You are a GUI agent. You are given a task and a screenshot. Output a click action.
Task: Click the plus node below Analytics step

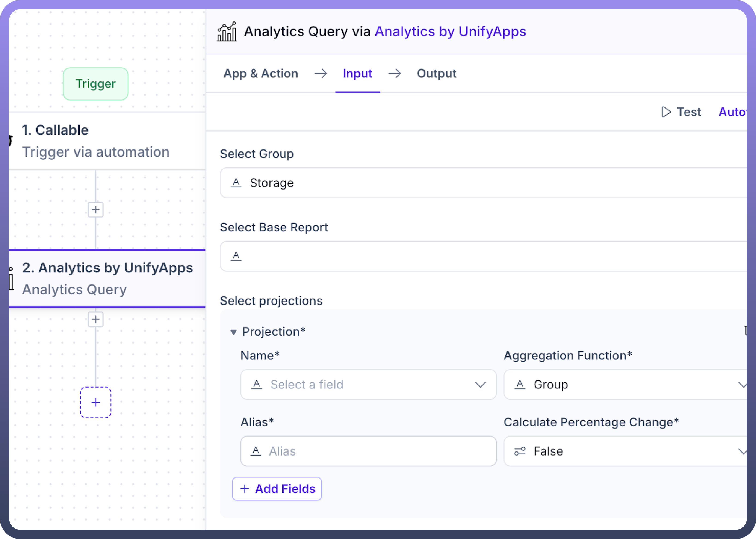95,319
